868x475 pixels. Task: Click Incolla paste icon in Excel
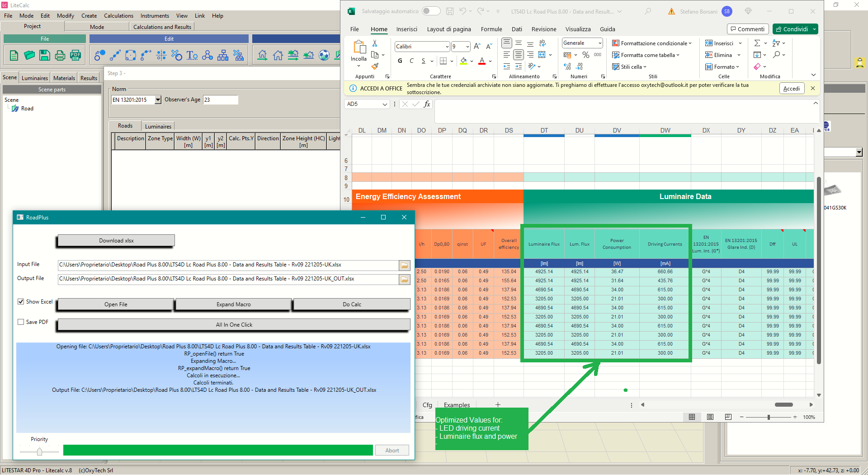pos(359,47)
